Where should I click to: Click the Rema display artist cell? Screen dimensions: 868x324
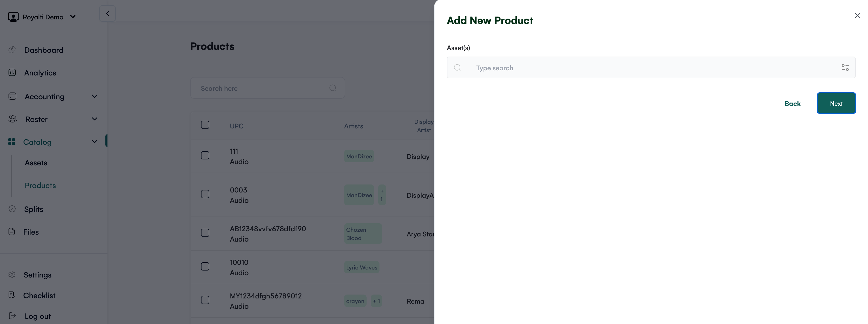pos(415,301)
